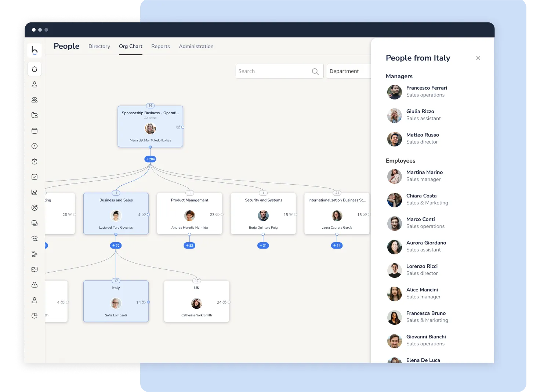The width and height of the screenshot is (551, 392).
Task: Click María del Mar Toledo Ibañez's avatar
Action: pyautogui.click(x=150, y=128)
